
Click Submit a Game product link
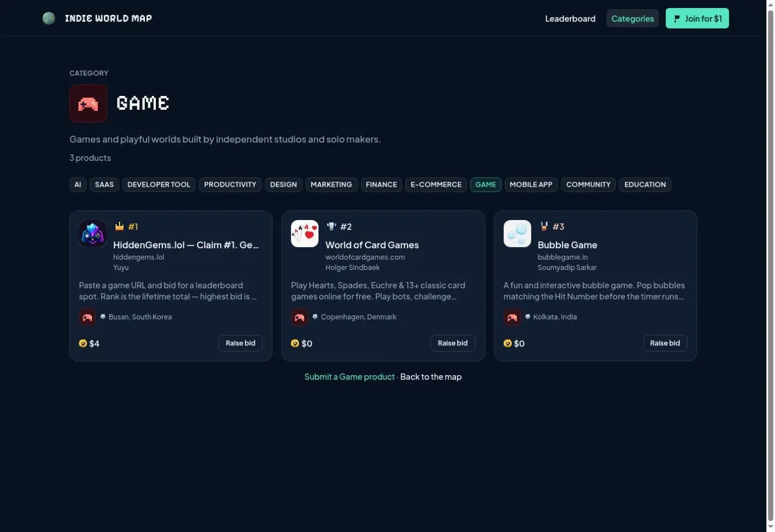(350, 377)
